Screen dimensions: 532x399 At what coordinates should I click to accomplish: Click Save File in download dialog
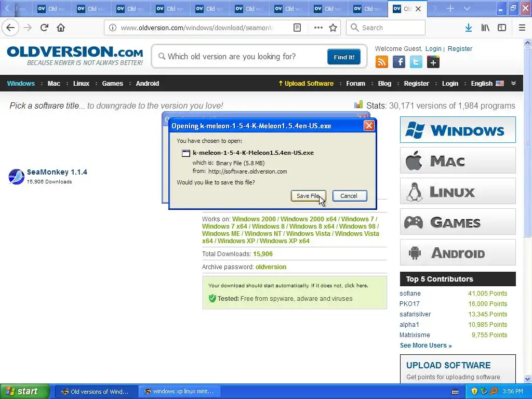coord(308,196)
